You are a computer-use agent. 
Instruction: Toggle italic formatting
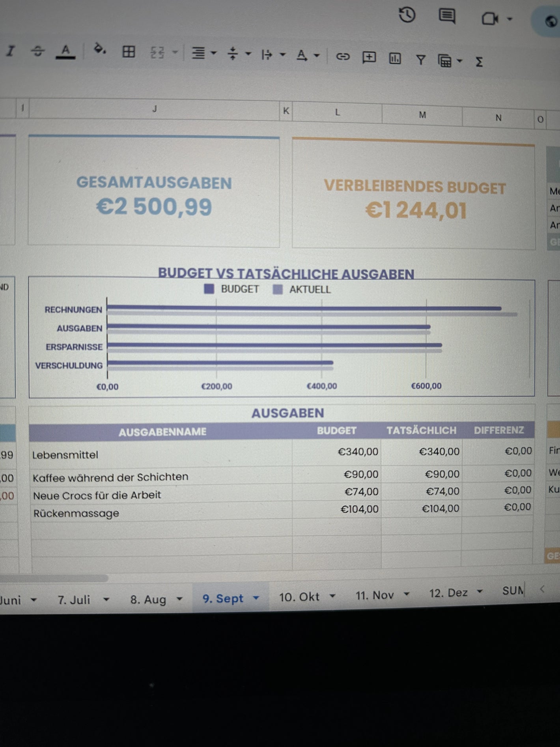(11, 51)
